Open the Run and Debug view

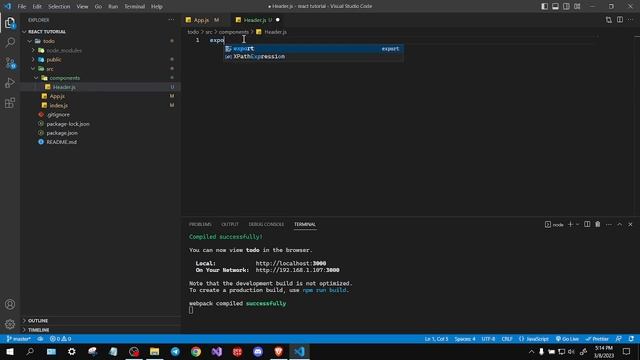(x=10, y=83)
